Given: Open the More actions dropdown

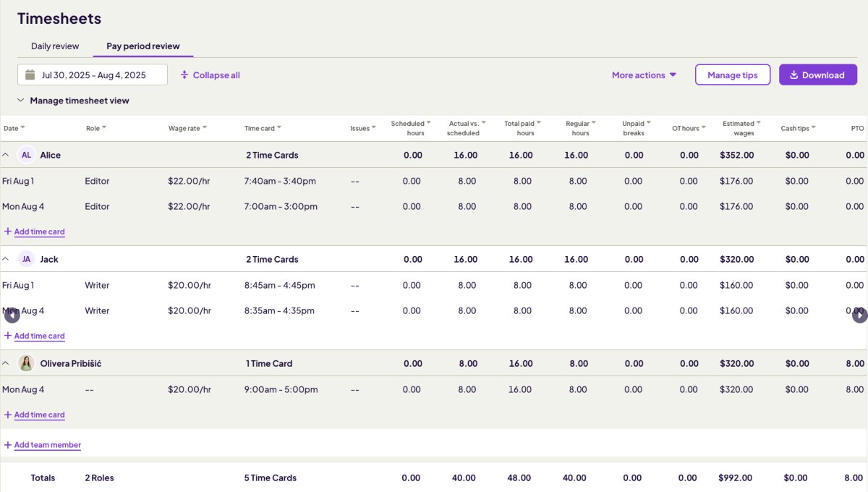Looking at the screenshot, I should (x=643, y=75).
